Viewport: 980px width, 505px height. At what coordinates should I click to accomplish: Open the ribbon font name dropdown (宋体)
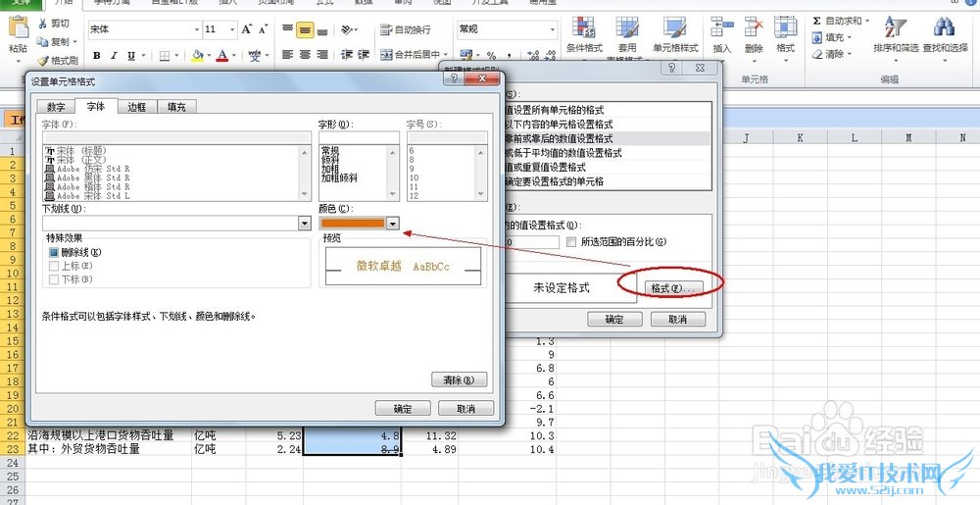(x=197, y=29)
